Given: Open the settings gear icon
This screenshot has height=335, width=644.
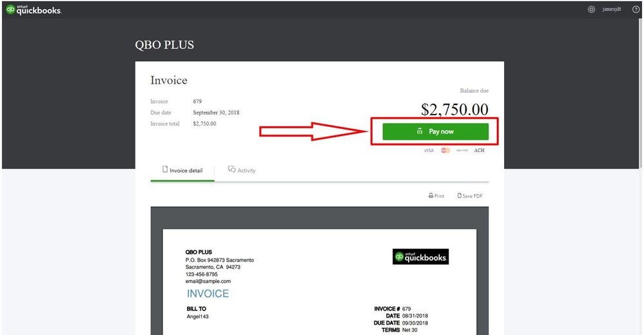Looking at the screenshot, I should pos(592,10).
